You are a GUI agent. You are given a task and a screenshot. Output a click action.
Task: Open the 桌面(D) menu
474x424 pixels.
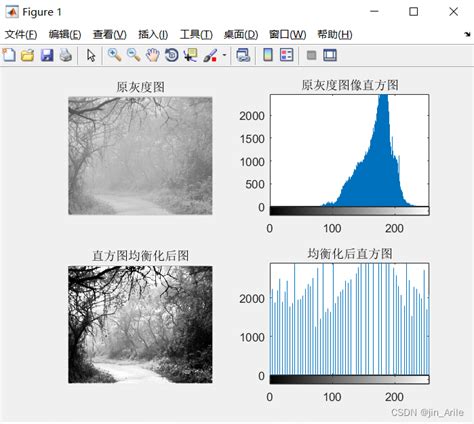point(241,34)
